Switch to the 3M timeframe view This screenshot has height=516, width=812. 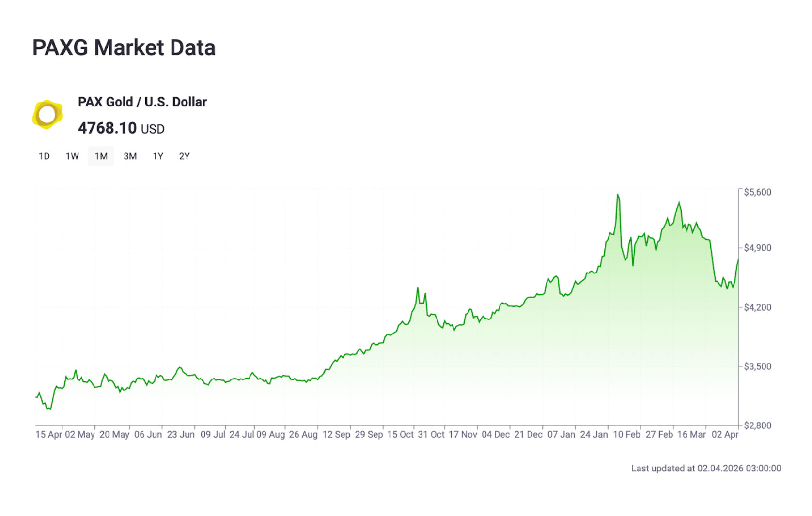pyautogui.click(x=129, y=156)
